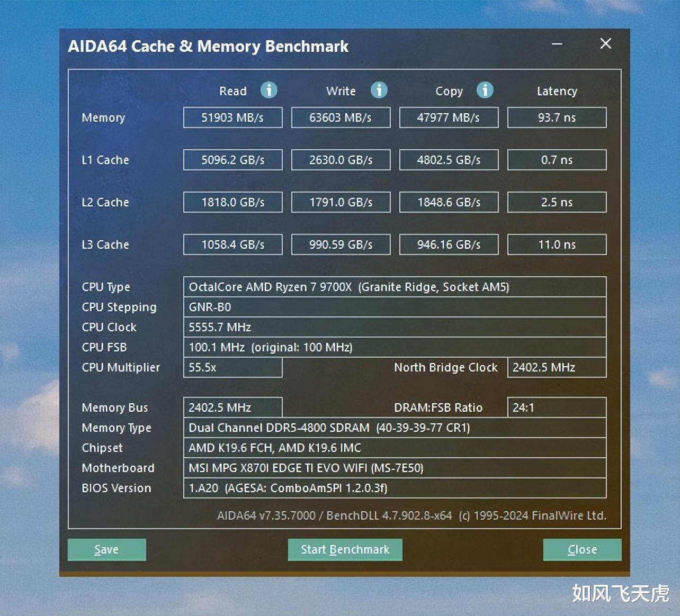Viewport: 680px width, 616px height.
Task: Click the Close button
Action: click(583, 550)
